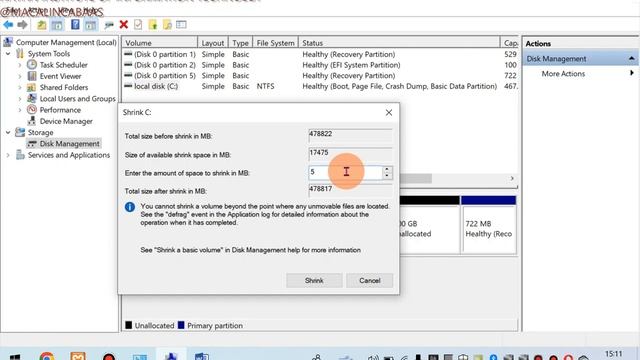Collapse the Storage tree node
This screenshot has width=640, height=360.
pyautogui.click(x=8, y=132)
